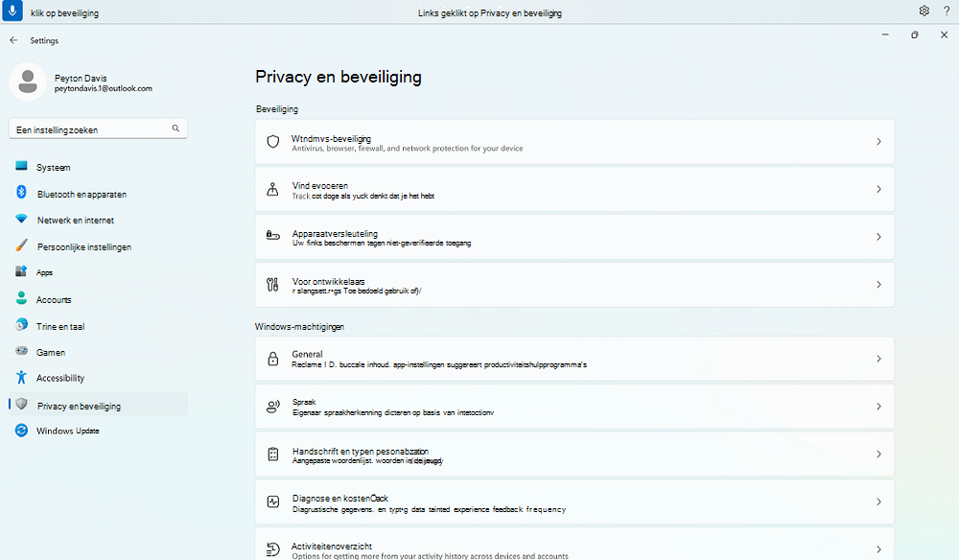Click the Vind evoceren locator icon
Viewport: 959px width, 560px height.
point(272,190)
